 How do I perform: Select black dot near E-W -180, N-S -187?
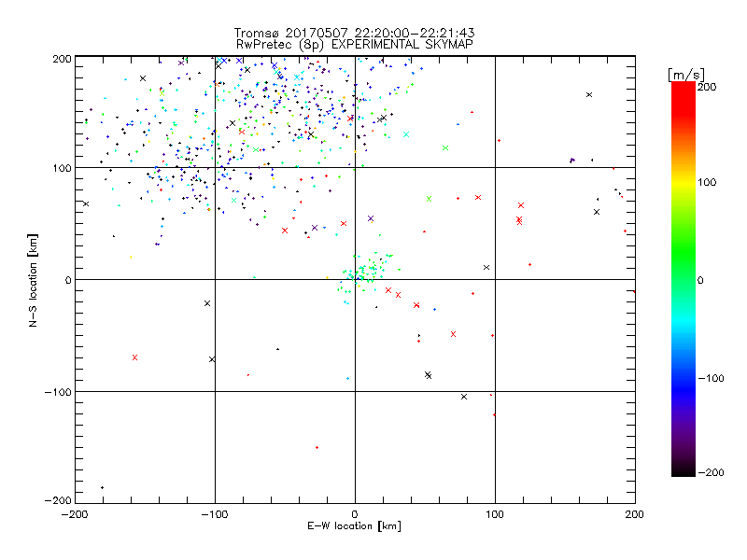click(103, 487)
